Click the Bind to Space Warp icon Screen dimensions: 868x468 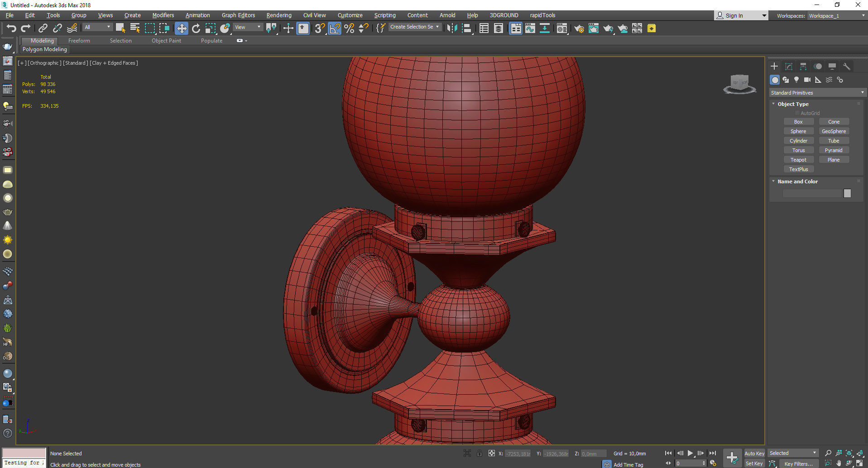click(x=72, y=28)
